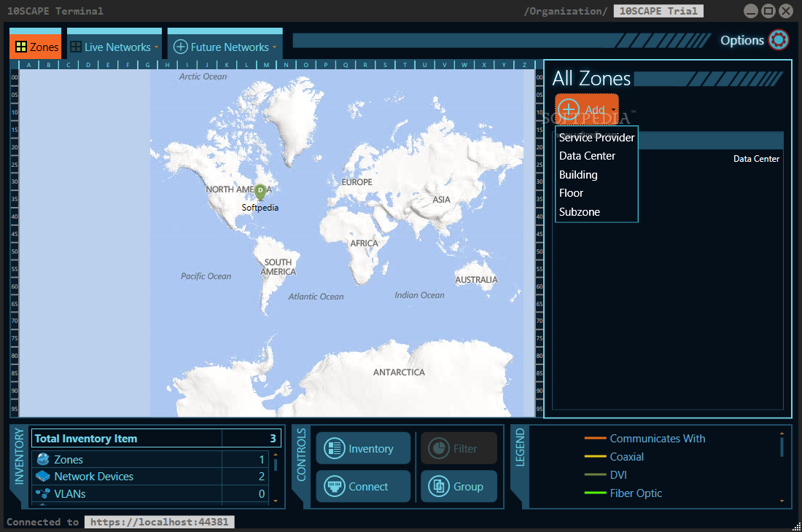The width and height of the screenshot is (802, 532).
Task: Click the green Fiber Optic color line
Action: 596,493
